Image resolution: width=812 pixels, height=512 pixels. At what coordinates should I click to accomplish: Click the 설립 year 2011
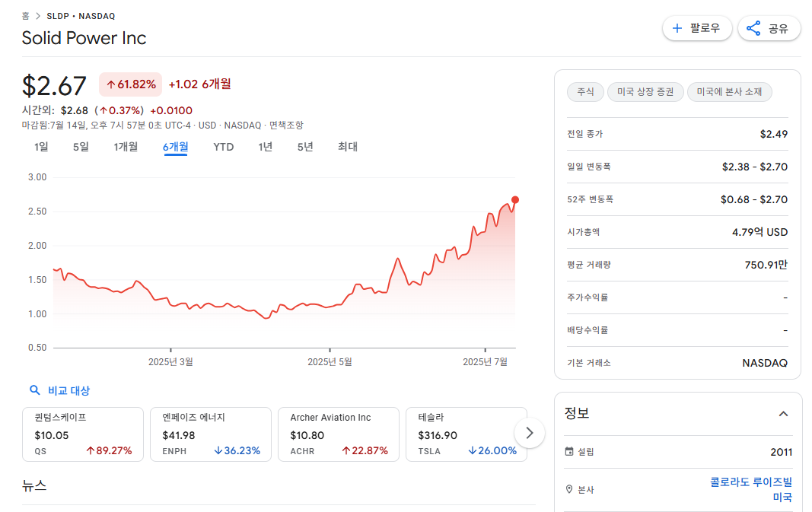click(781, 452)
